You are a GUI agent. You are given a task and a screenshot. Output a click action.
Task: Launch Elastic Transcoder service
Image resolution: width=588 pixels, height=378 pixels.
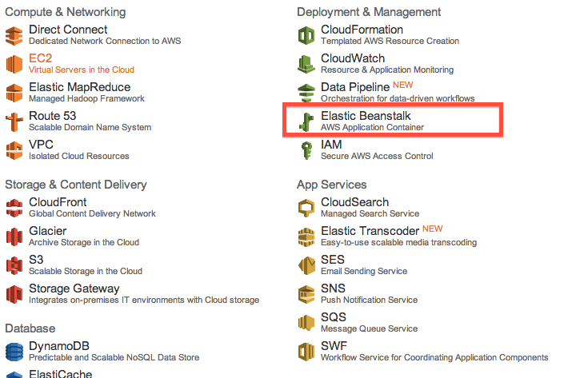(x=370, y=231)
